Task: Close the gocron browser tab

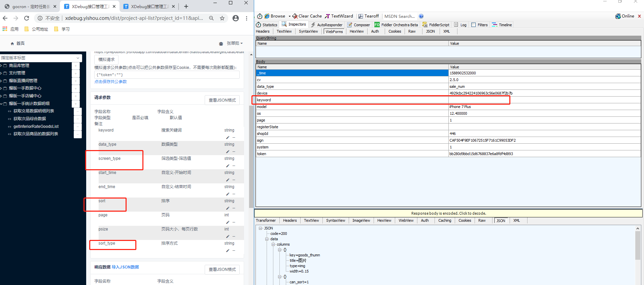Action: pos(55,6)
